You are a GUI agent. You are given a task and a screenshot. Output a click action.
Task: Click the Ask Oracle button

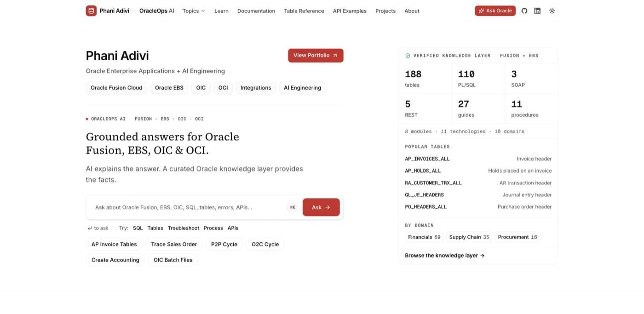[x=495, y=11]
